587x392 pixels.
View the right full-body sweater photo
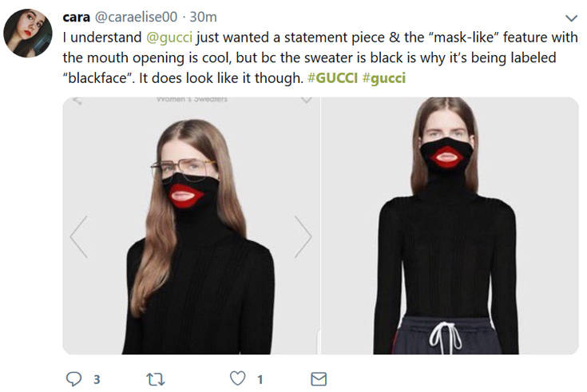click(450, 226)
